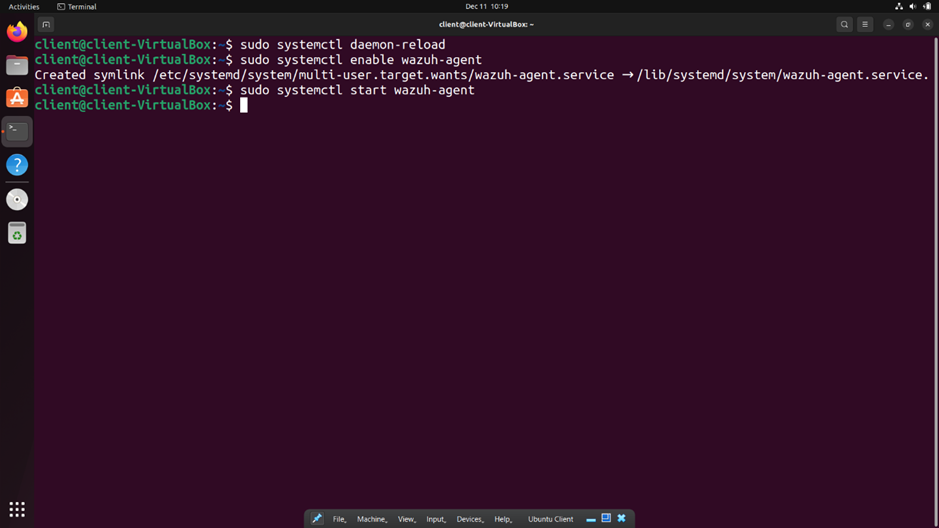Open the Help icon in the dock
The width and height of the screenshot is (939, 528).
click(17, 165)
